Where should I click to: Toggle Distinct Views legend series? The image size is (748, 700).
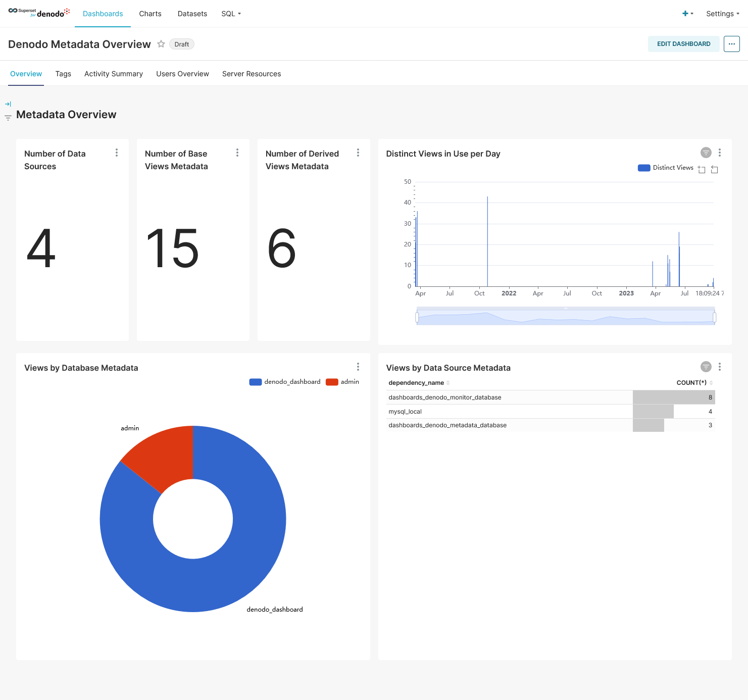pos(666,168)
